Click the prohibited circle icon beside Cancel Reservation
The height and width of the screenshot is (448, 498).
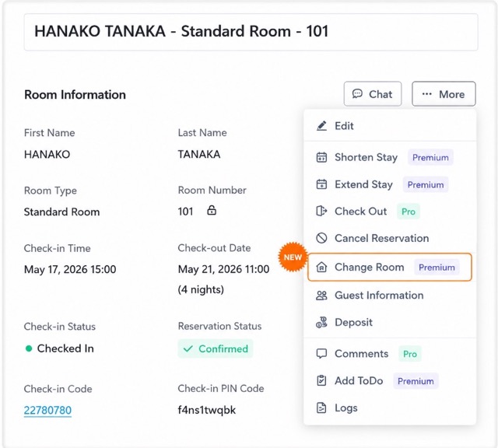coord(321,238)
